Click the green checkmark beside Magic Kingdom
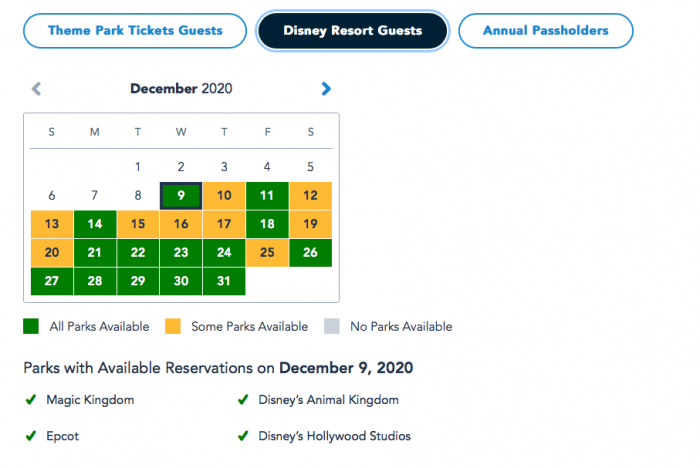This screenshot has width=700, height=468. pyautogui.click(x=31, y=399)
